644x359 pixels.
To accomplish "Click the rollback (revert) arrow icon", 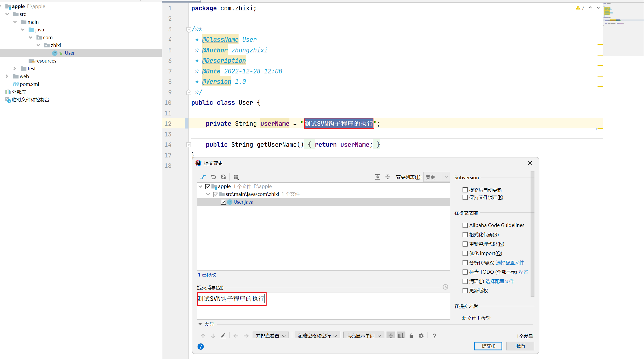I will tap(213, 177).
